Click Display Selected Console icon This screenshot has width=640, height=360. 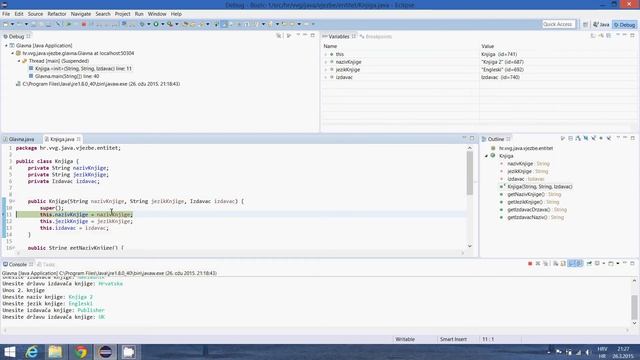pos(597,264)
